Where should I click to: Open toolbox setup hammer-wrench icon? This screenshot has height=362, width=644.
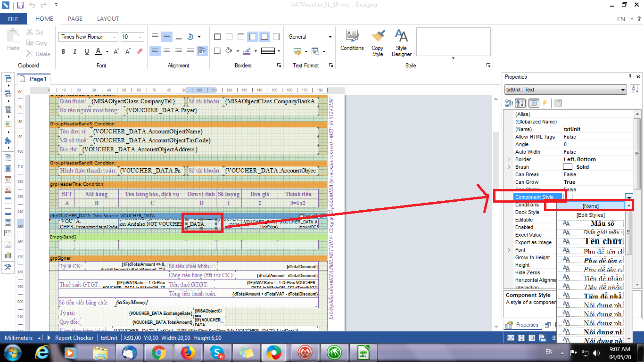tap(8, 267)
